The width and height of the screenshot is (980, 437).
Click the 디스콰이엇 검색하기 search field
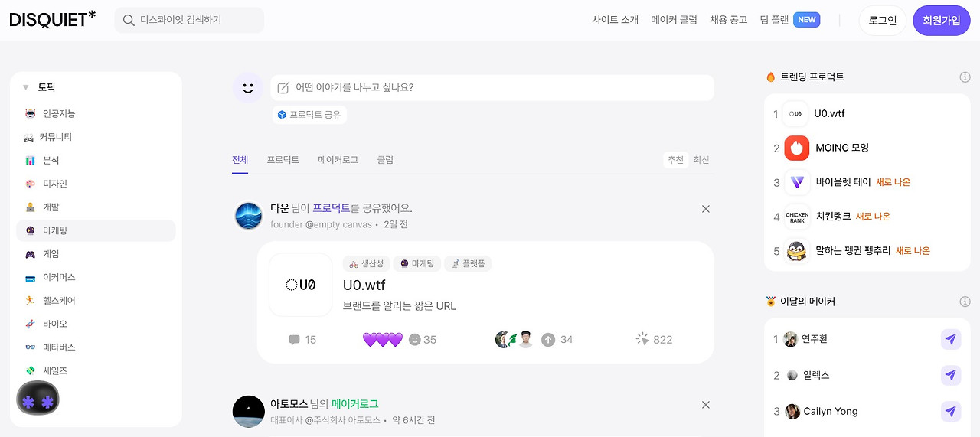(189, 20)
